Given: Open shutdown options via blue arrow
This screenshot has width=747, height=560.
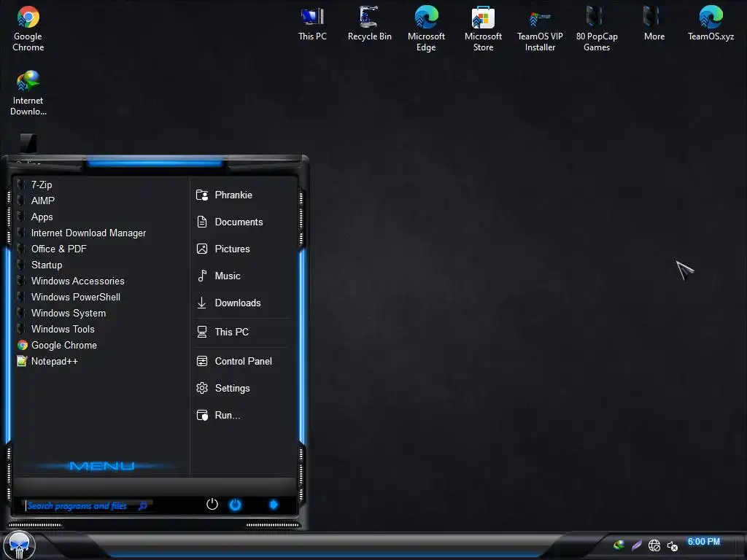Looking at the screenshot, I should click(274, 505).
